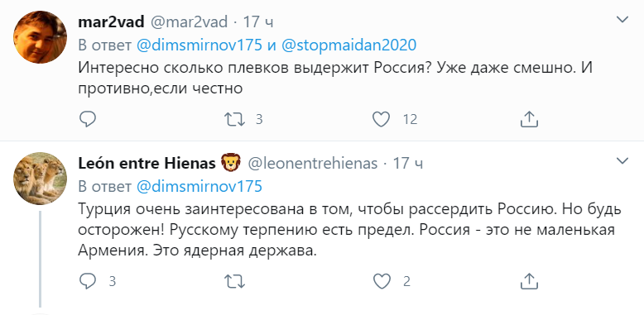Open @dimsmirnov175 link in mar2vad's reply
Screen dimensions: 644x315
(x=199, y=45)
